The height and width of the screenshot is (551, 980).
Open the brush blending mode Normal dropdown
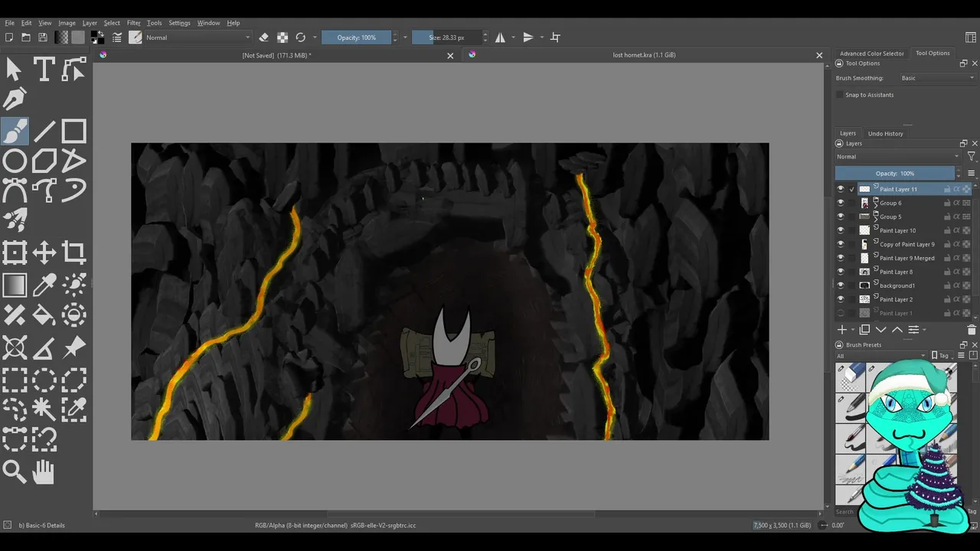(198, 37)
